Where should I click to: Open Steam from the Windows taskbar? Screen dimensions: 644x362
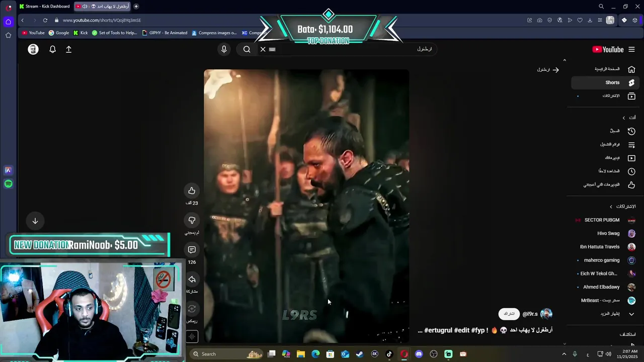click(360, 354)
